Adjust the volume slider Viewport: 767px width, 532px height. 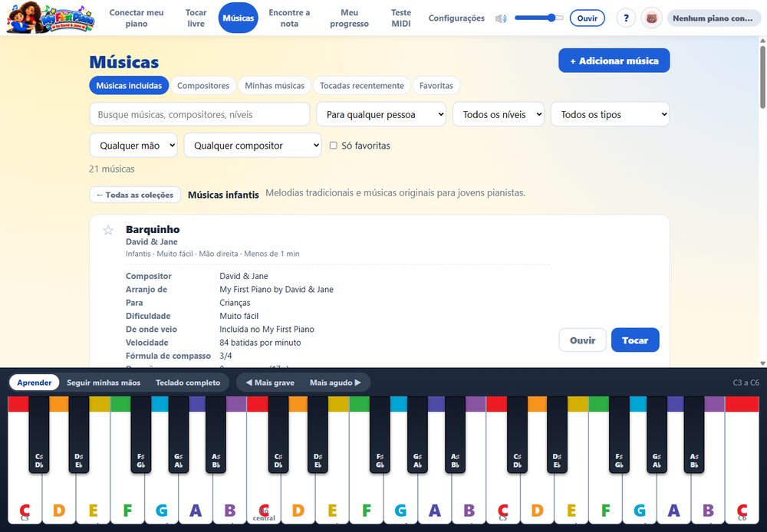click(538, 18)
